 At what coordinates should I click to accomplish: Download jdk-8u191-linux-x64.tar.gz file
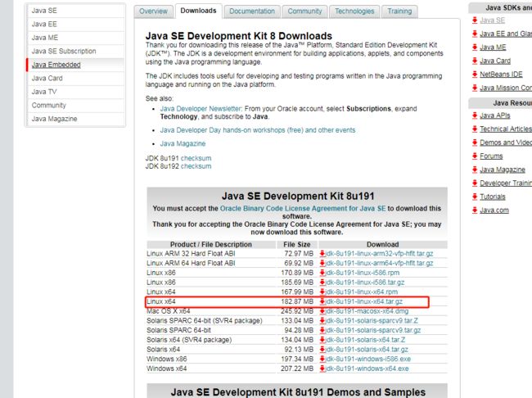pyautogui.click(x=363, y=301)
